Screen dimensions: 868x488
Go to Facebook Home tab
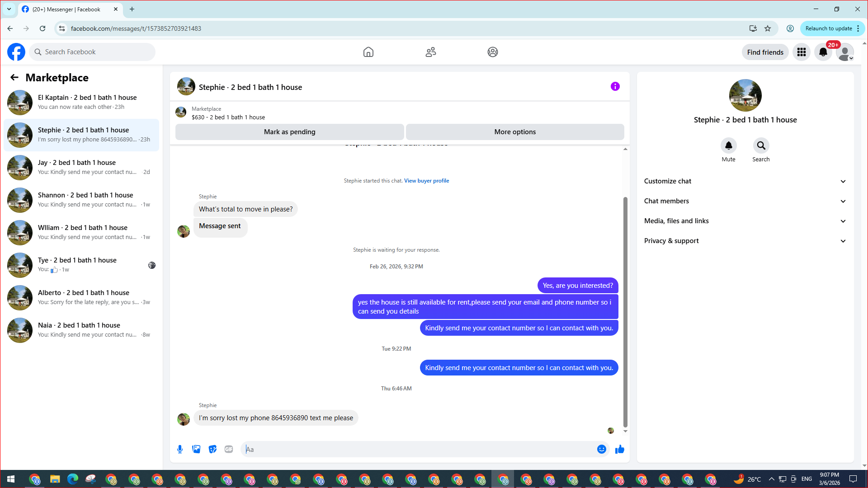[x=368, y=52]
